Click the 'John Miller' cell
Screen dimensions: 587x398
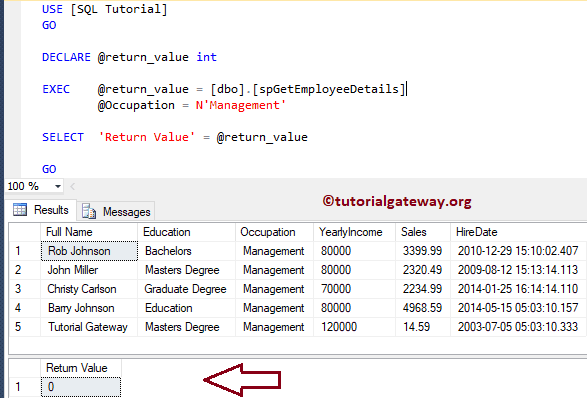pyautogui.click(x=89, y=270)
